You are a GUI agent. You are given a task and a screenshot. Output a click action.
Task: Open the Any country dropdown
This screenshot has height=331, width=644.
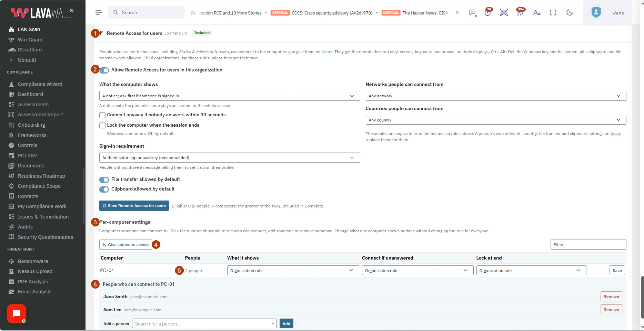tap(496, 120)
